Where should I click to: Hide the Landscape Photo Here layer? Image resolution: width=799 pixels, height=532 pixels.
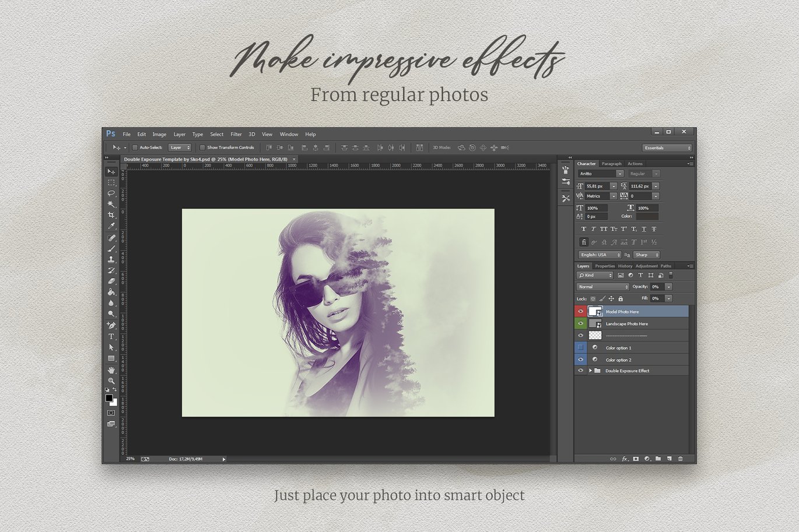pos(580,323)
